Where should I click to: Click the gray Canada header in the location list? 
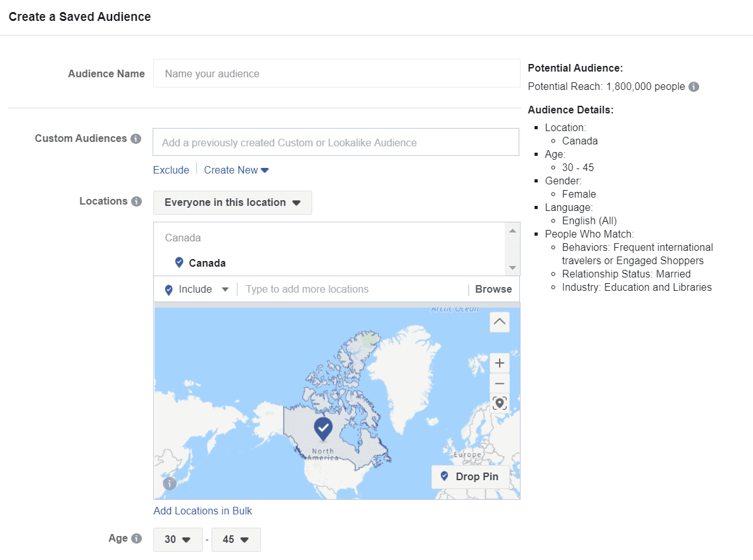point(183,238)
